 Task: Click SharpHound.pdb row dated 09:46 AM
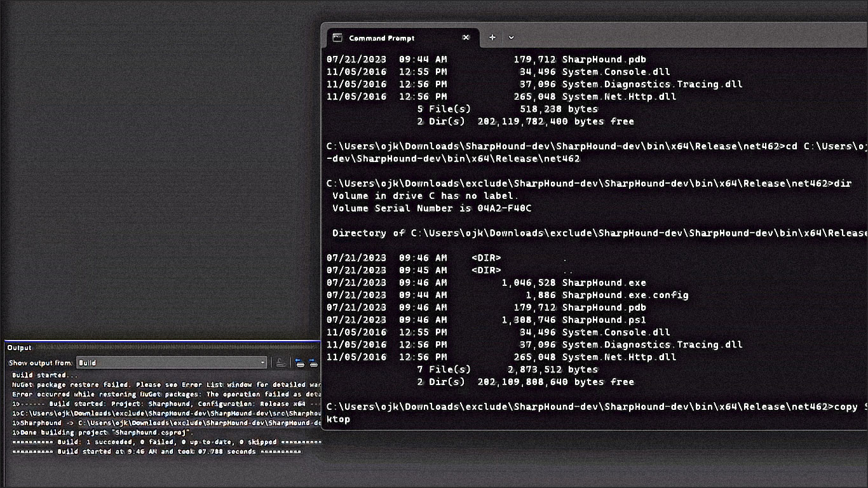coord(486,308)
